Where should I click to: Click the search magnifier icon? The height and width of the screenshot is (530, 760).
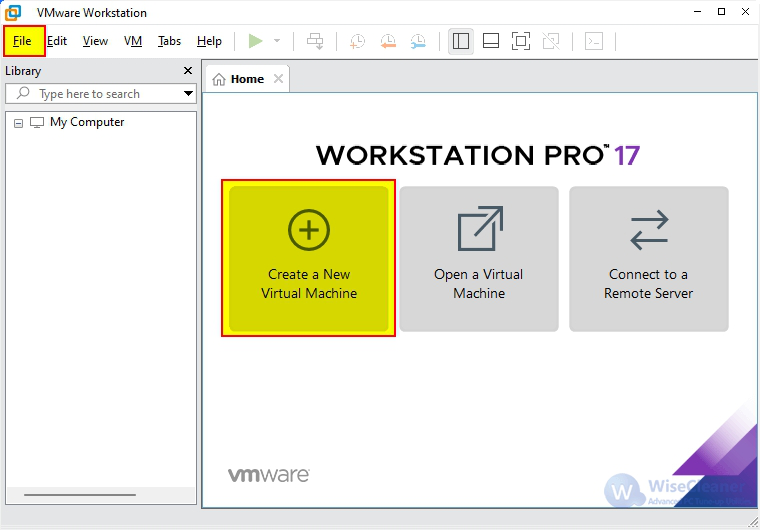coord(23,93)
